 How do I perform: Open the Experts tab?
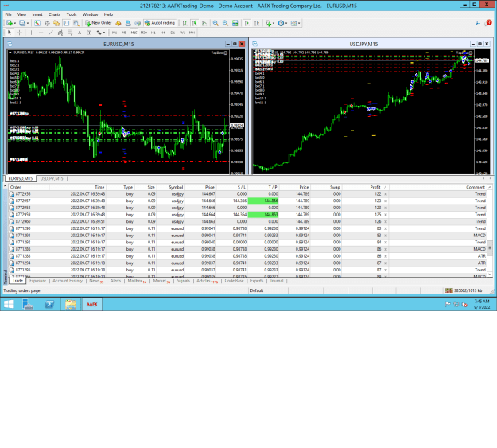click(x=257, y=281)
